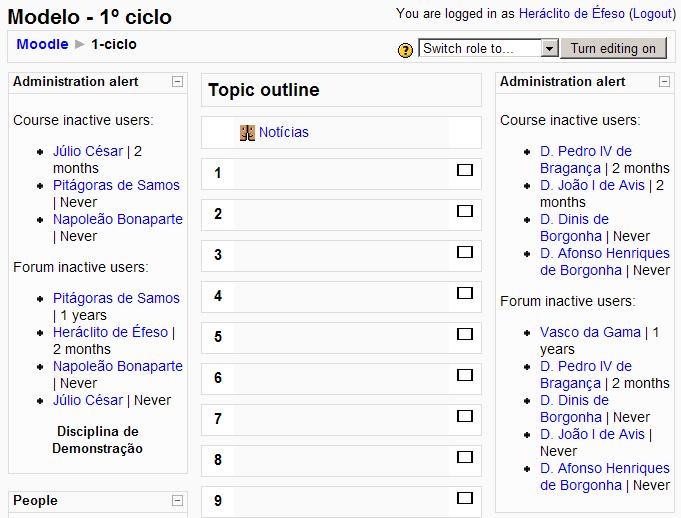Collapse the People block

[177, 500]
